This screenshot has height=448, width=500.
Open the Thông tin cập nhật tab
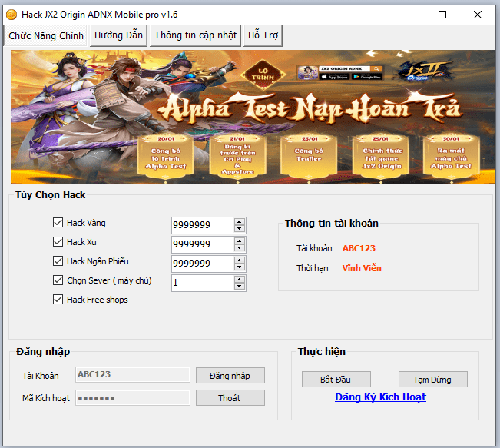(x=195, y=35)
